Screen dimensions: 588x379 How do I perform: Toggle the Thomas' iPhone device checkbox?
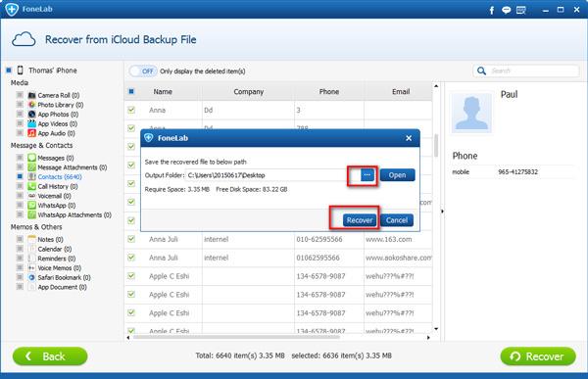(9, 71)
